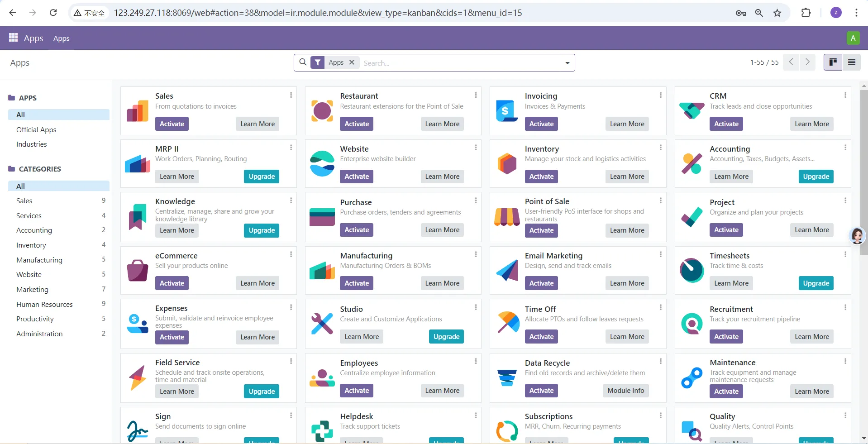Image resolution: width=868 pixels, height=444 pixels.
Task: Go to the next page of apps
Action: (x=807, y=62)
